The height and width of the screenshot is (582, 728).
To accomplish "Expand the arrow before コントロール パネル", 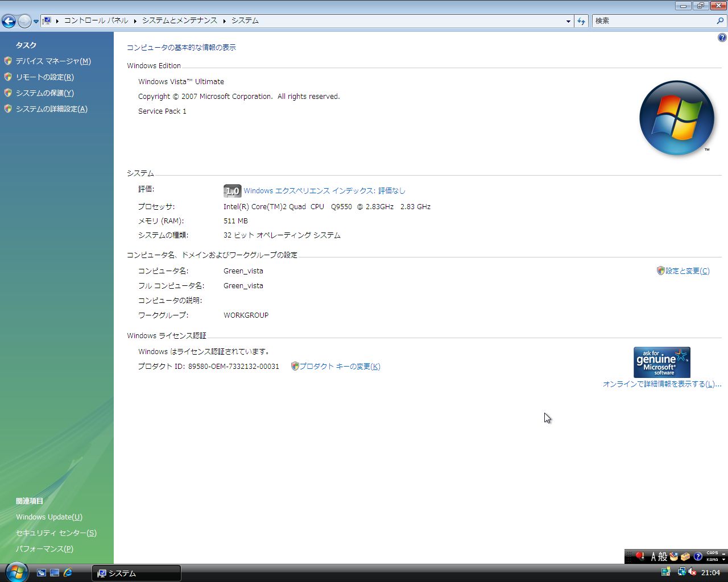I will pos(57,21).
